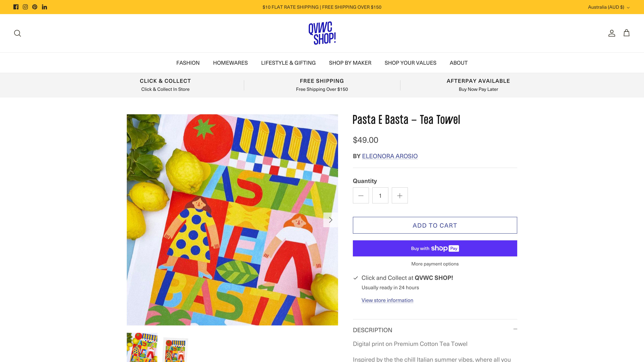The width and height of the screenshot is (644, 362).
Task: Open Australia (AUD $) currency dropdown
Action: pos(608,7)
